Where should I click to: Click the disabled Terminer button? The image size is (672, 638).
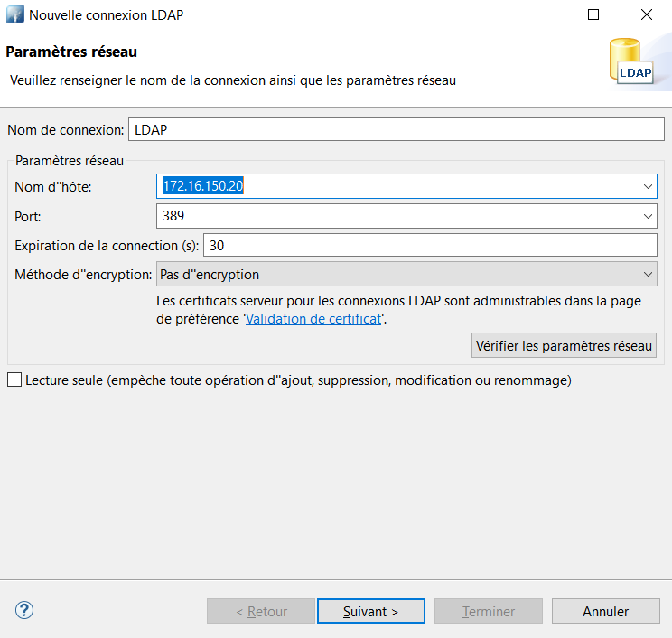coord(488,611)
